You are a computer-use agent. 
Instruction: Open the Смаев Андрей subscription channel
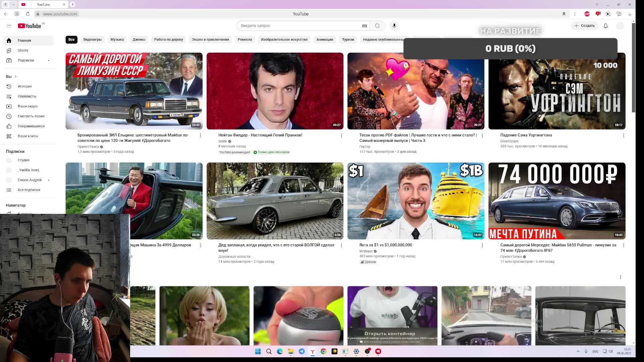click(29, 180)
